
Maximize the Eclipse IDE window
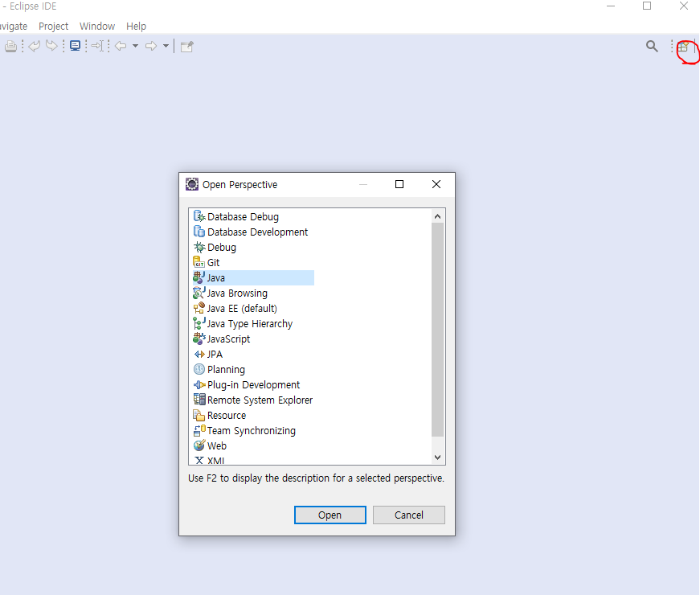click(647, 6)
